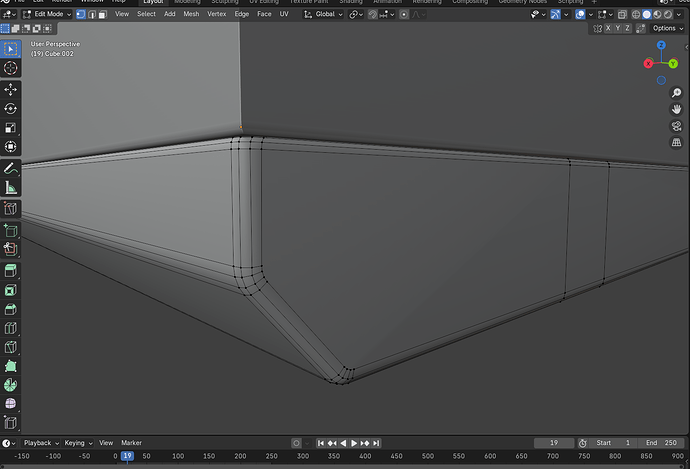Open overlays options dropdown arrow
Screen dimensions: 690x469
591,15
